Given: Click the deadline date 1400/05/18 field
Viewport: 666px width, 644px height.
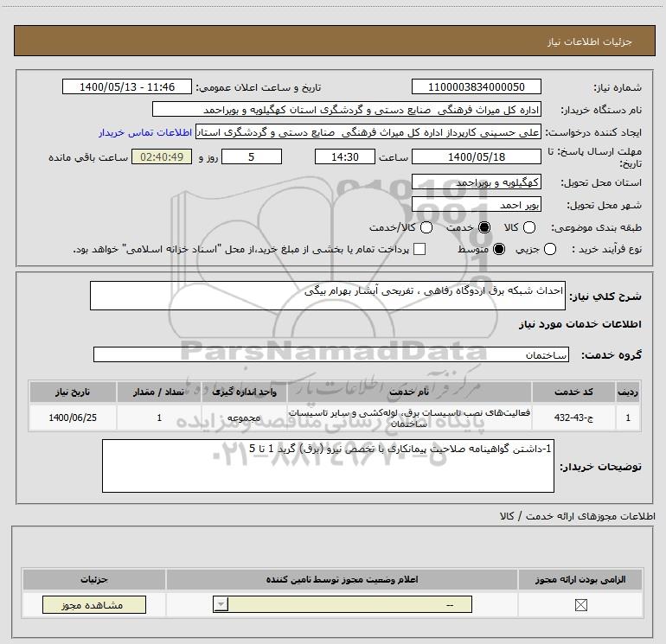Looking at the screenshot, I should tap(476, 156).
